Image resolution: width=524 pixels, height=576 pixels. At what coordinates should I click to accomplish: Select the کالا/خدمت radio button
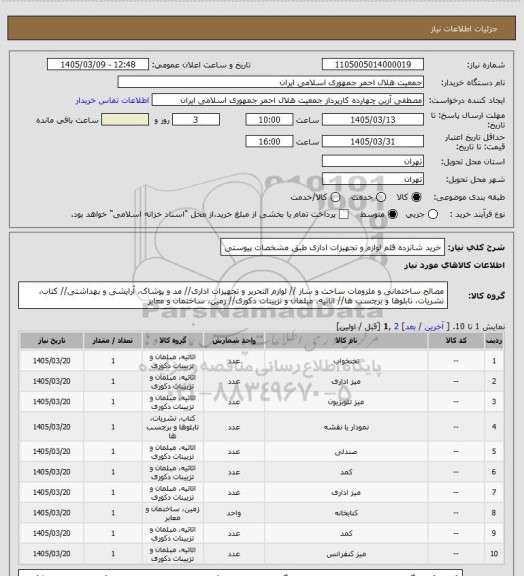pos(335,197)
